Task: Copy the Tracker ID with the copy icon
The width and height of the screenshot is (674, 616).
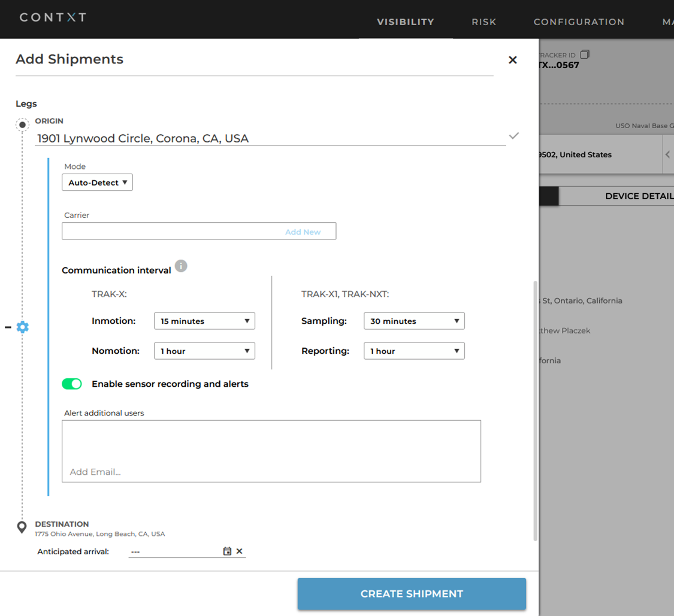Action: pos(585,54)
